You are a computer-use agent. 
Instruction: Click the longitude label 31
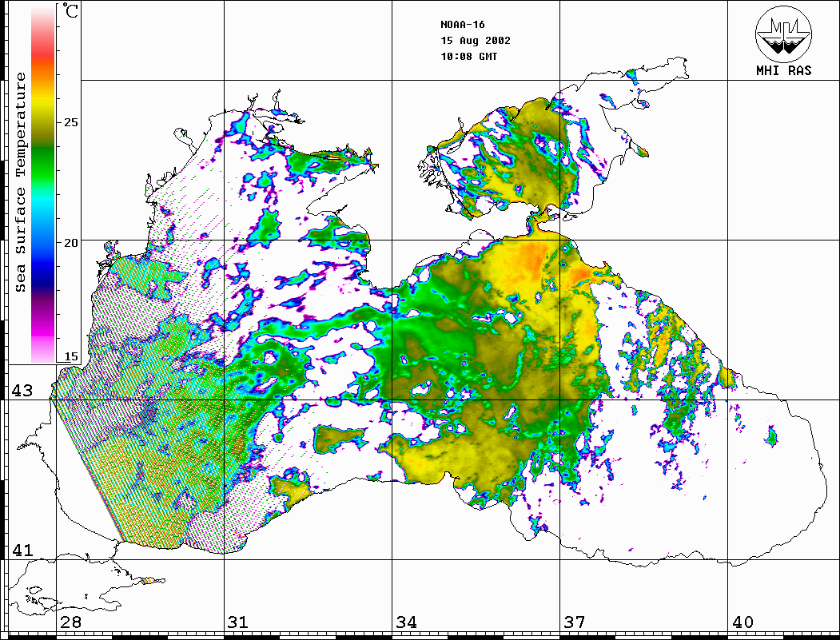click(238, 622)
